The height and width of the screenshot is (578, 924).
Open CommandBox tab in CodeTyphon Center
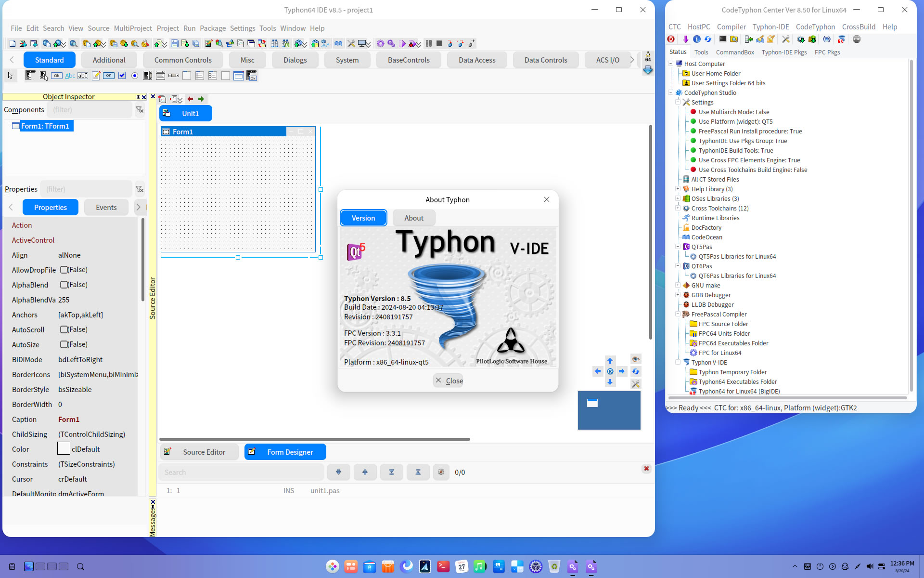[x=735, y=53]
